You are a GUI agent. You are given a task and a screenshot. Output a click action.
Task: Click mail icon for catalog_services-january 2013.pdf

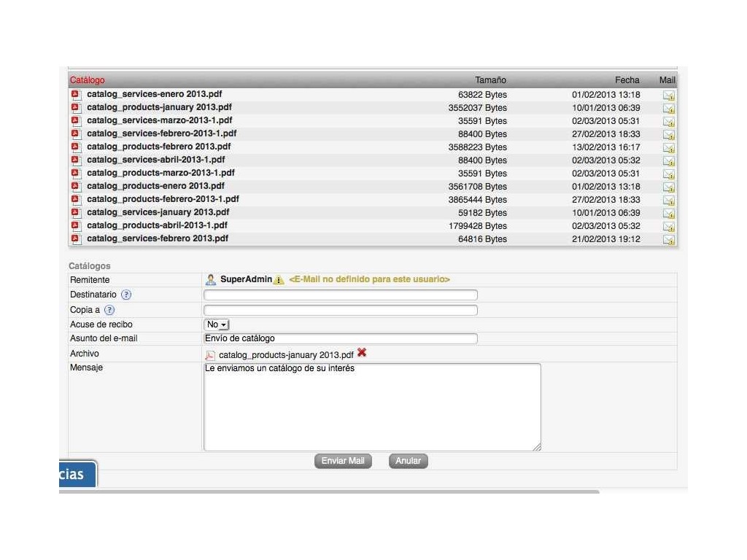pyautogui.click(x=669, y=214)
